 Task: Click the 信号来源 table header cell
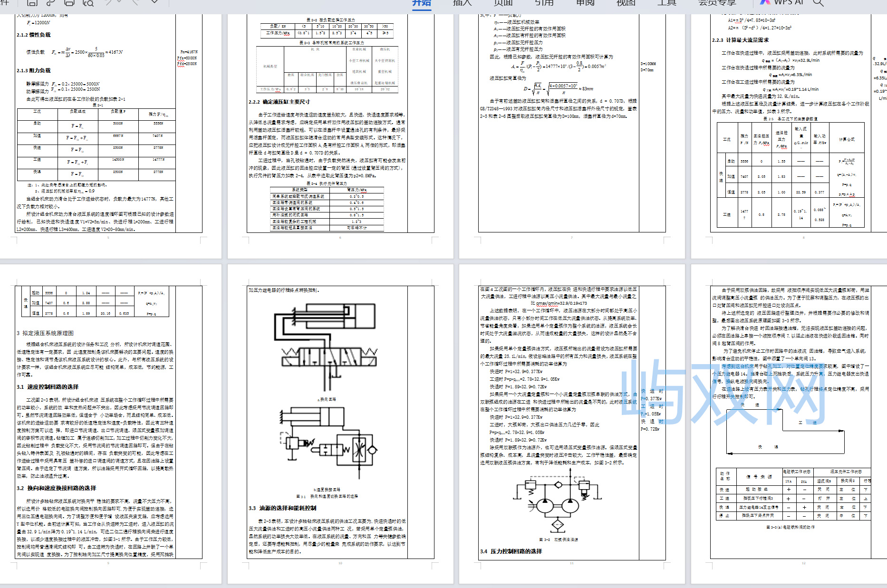[x=759, y=476]
